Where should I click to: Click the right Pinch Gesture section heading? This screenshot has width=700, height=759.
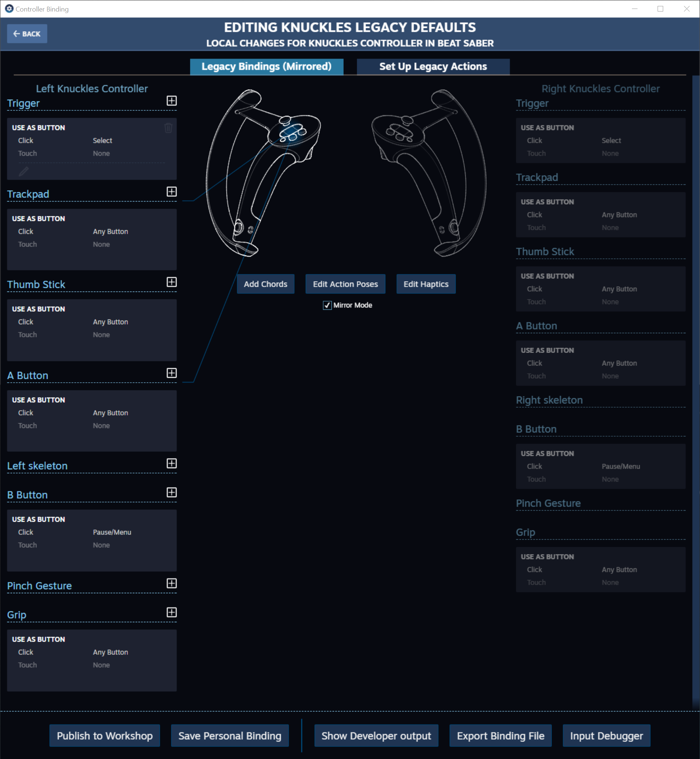tap(548, 504)
